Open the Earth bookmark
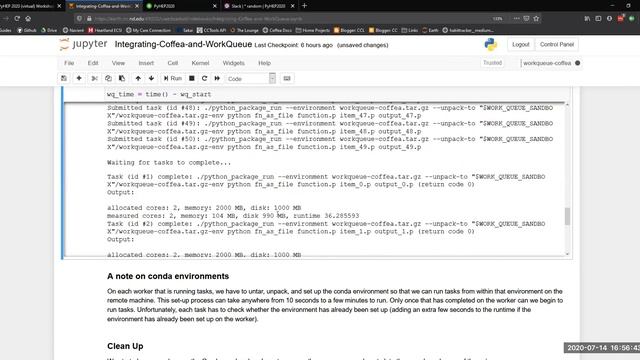 [430, 30]
